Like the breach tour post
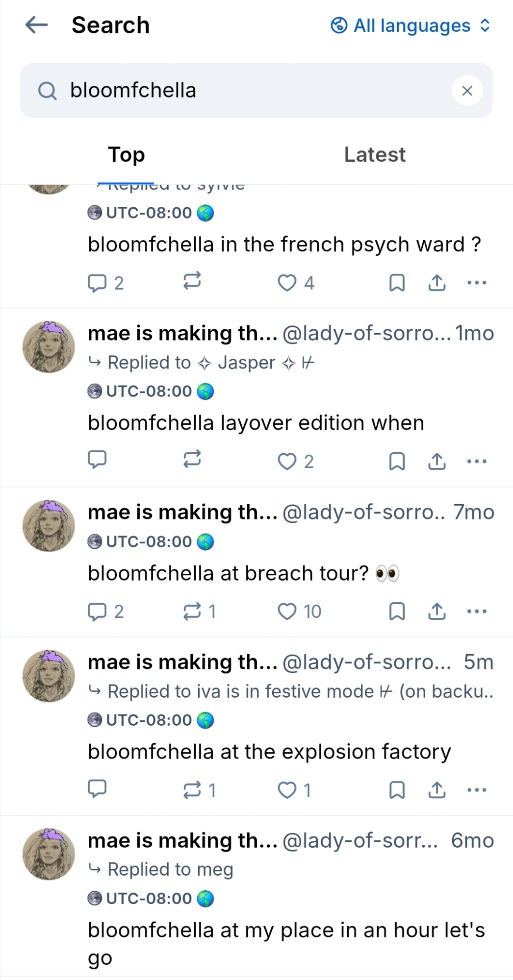Image resolution: width=513 pixels, height=980 pixels. [287, 611]
